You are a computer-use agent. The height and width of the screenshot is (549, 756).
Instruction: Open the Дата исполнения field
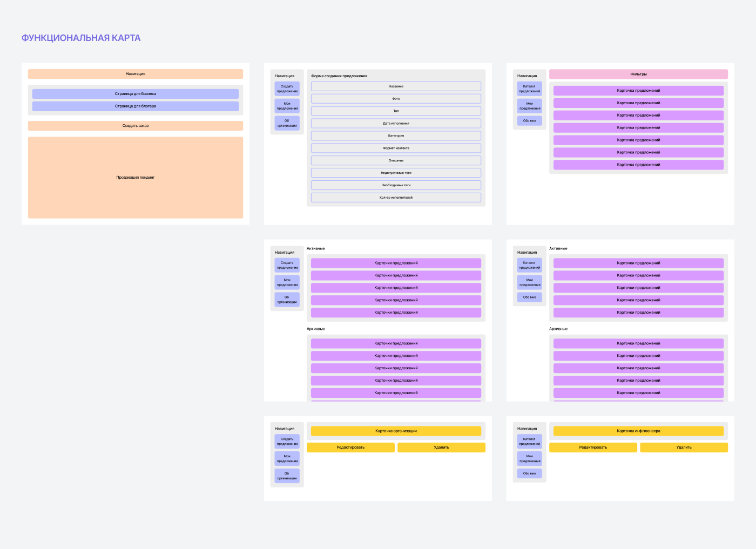pos(396,124)
